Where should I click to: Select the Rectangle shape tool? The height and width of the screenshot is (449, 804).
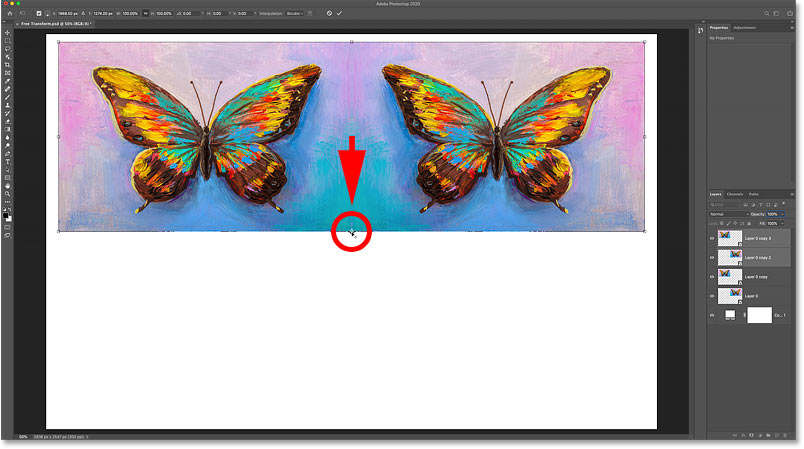coord(8,178)
